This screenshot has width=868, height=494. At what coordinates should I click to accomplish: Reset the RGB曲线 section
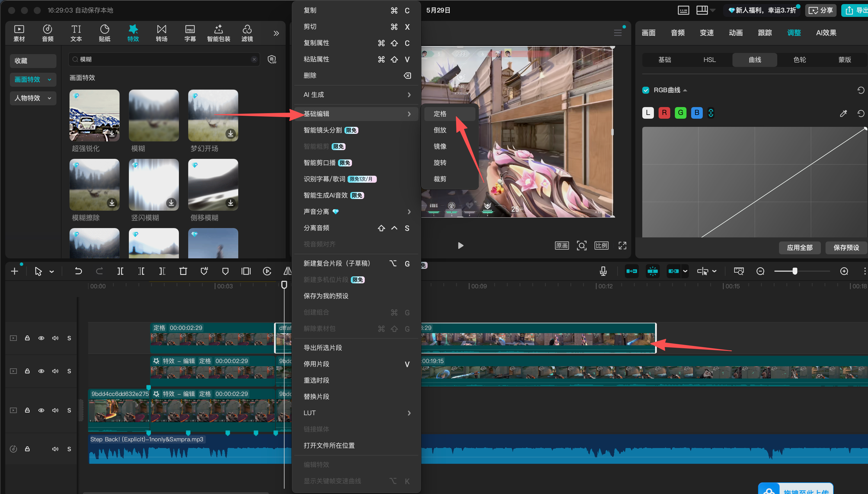click(x=860, y=90)
